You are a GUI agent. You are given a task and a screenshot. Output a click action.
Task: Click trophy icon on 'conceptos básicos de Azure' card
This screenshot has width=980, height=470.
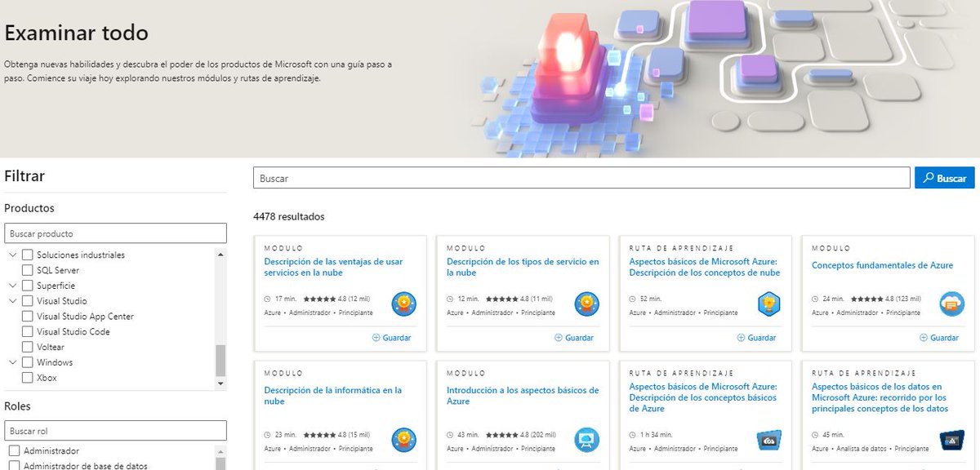coord(769,441)
